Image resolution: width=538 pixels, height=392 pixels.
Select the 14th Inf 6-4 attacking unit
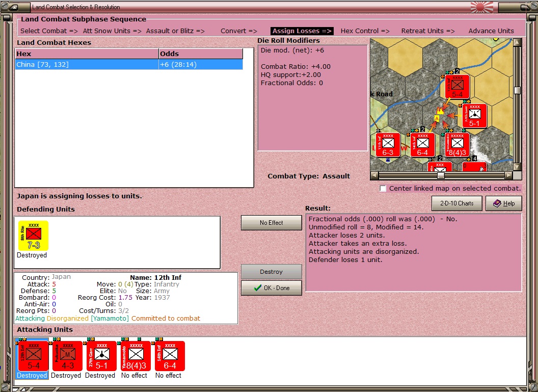[x=170, y=356]
